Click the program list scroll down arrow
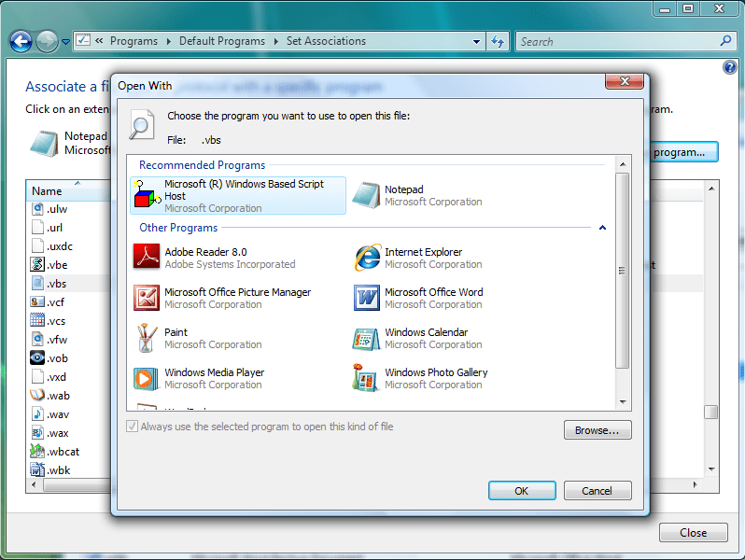This screenshot has height=560, width=745. tap(623, 402)
